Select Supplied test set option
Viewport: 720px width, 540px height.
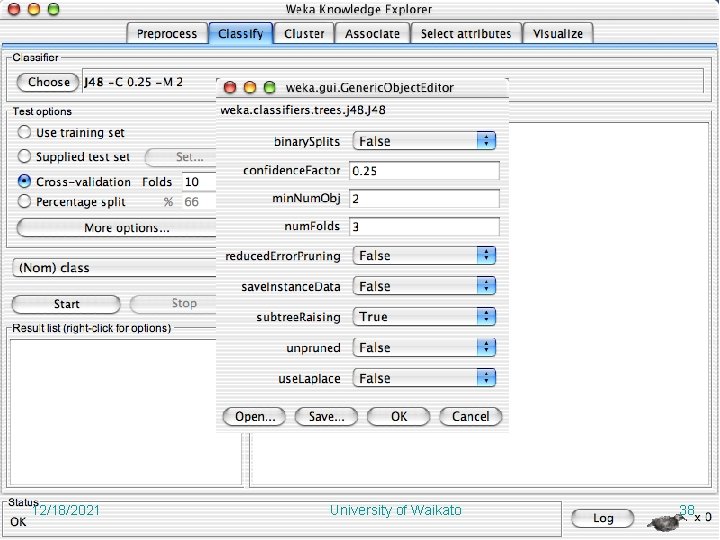pos(24,157)
